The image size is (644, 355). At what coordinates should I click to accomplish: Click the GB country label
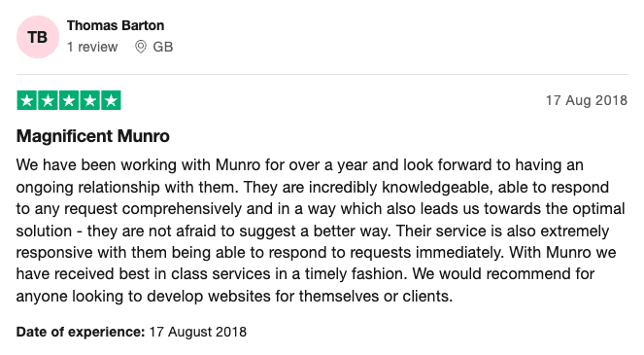[162, 47]
